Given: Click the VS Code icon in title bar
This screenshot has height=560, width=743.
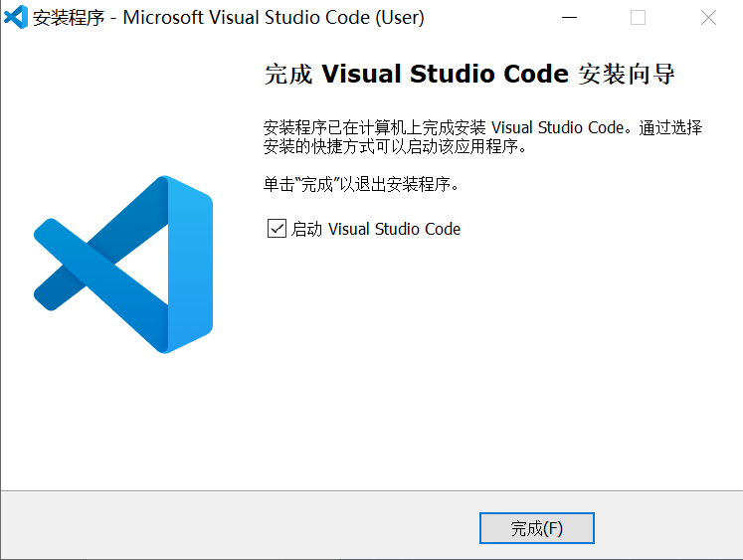Looking at the screenshot, I should [x=16, y=17].
